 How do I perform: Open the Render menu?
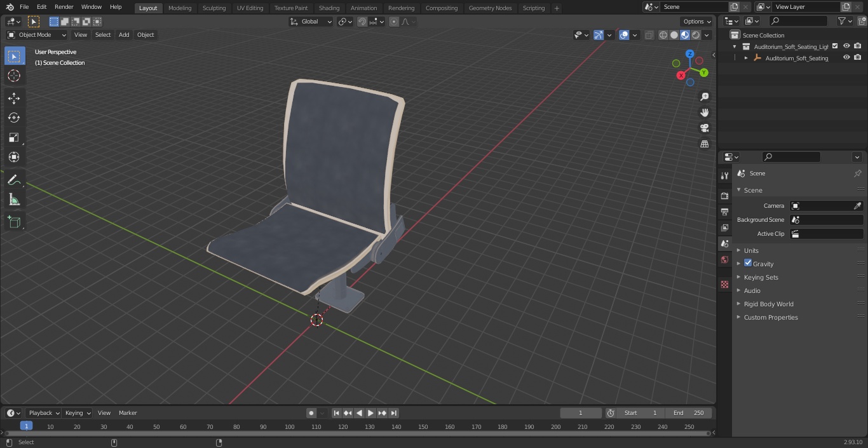point(64,7)
